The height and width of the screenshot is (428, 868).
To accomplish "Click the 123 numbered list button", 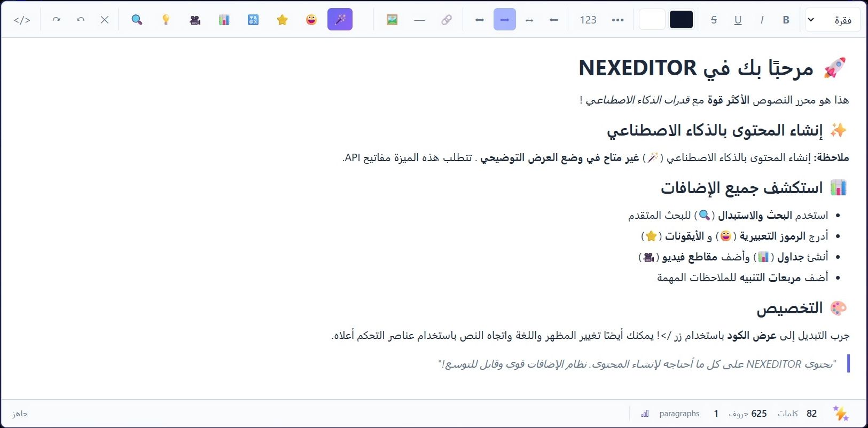I will click(588, 20).
